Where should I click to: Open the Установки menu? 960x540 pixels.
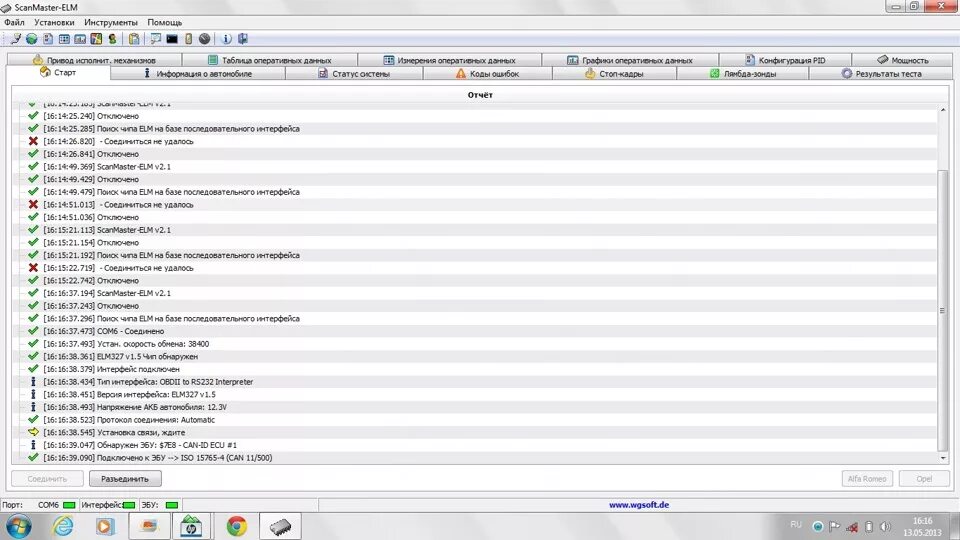[54, 22]
